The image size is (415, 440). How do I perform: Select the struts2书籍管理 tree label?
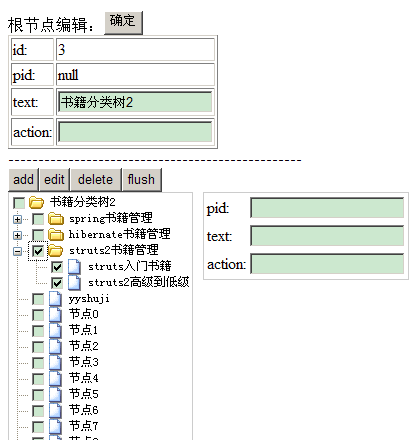[x=114, y=250]
